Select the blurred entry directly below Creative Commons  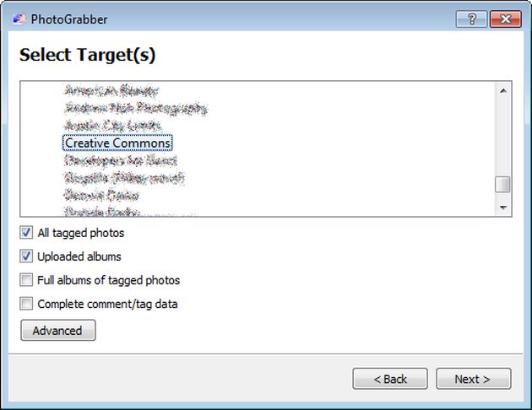[x=121, y=160]
